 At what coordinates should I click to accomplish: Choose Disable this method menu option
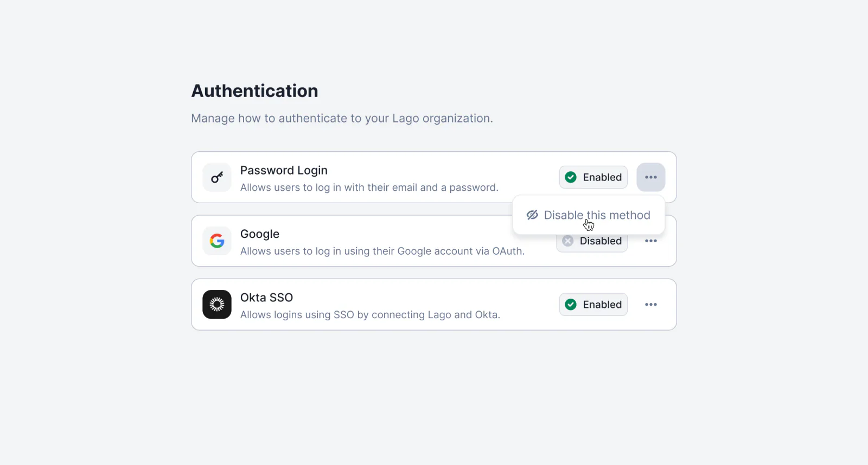pyautogui.click(x=589, y=215)
